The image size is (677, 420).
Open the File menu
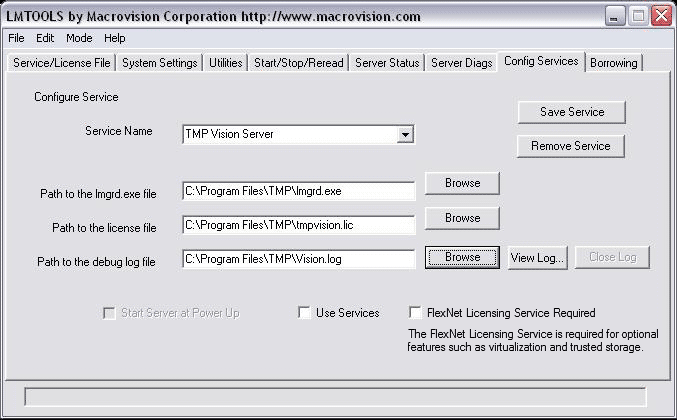tap(16, 38)
